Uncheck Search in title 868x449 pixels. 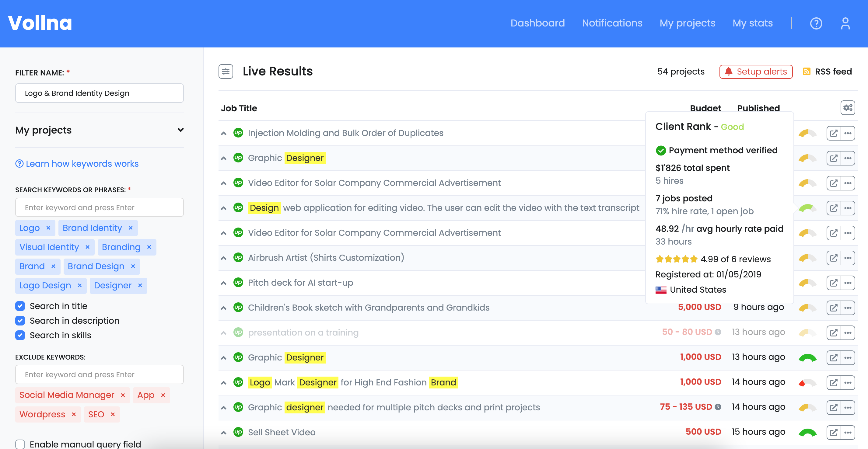20,306
